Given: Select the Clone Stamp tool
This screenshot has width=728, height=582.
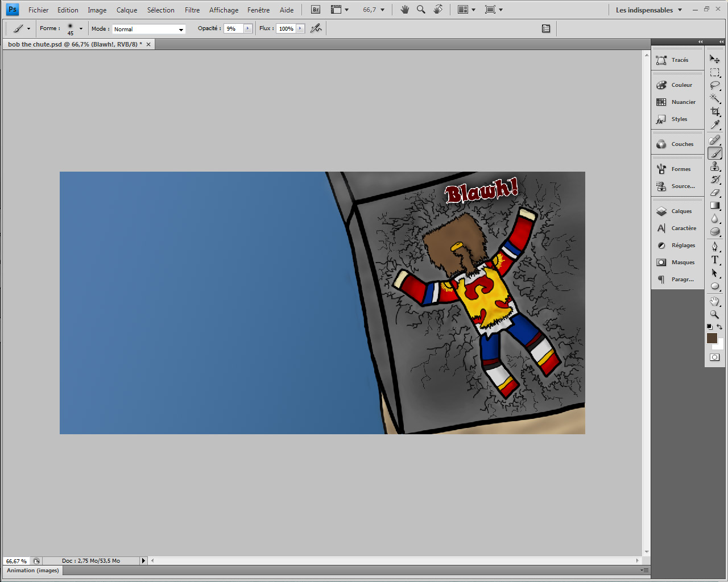Looking at the screenshot, I should coord(715,166).
